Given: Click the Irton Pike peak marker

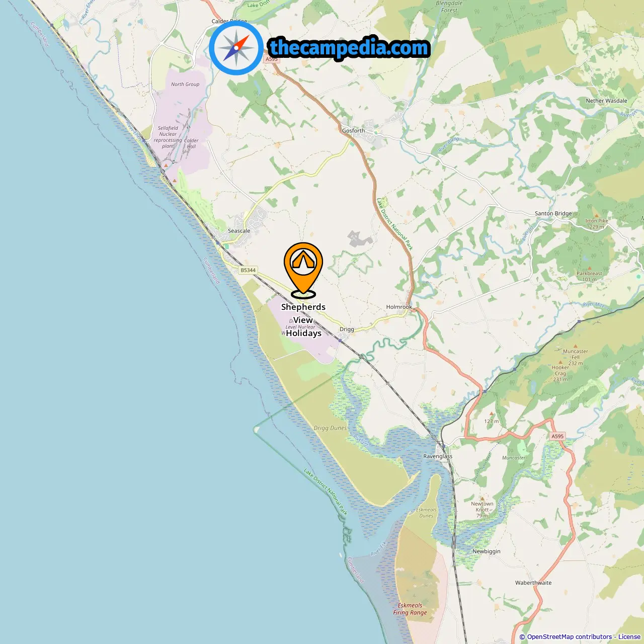Looking at the screenshot, I should click(x=597, y=215).
